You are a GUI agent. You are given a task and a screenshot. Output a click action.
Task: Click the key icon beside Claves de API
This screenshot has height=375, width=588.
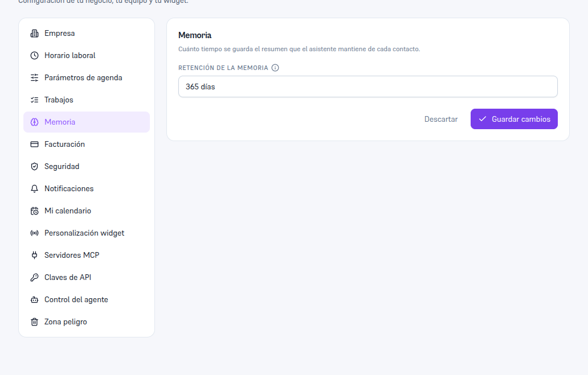[x=35, y=277]
